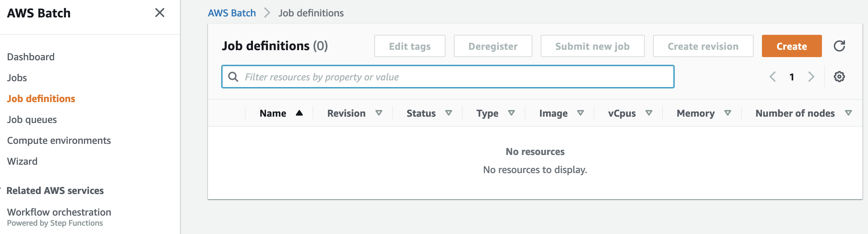Sort table by Image column arrow
Image resolution: width=868 pixels, height=234 pixels.
click(581, 113)
